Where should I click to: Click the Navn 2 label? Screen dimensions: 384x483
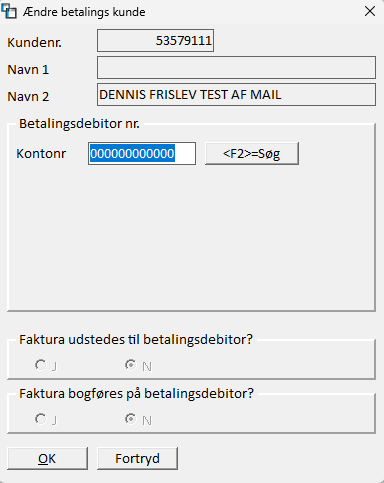coord(28,97)
